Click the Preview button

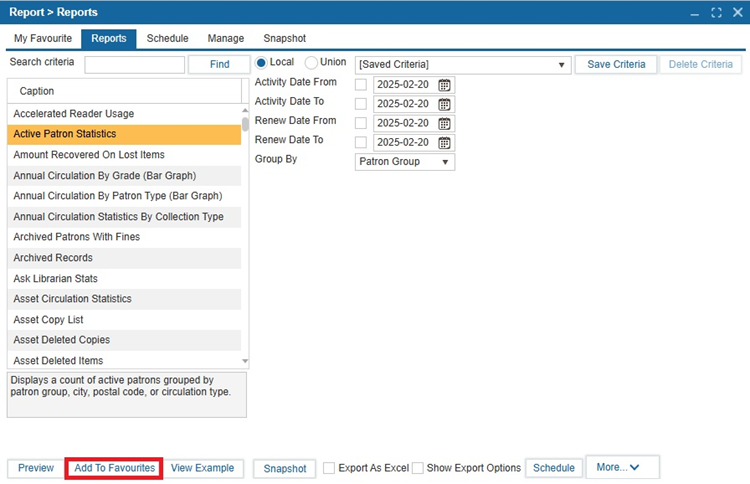36,468
